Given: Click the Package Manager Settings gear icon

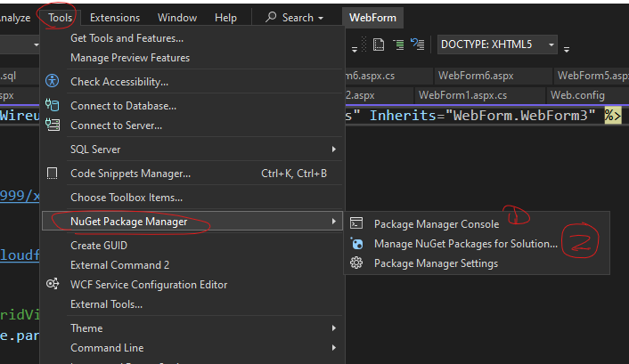Looking at the screenshot, I should (356, 263).
